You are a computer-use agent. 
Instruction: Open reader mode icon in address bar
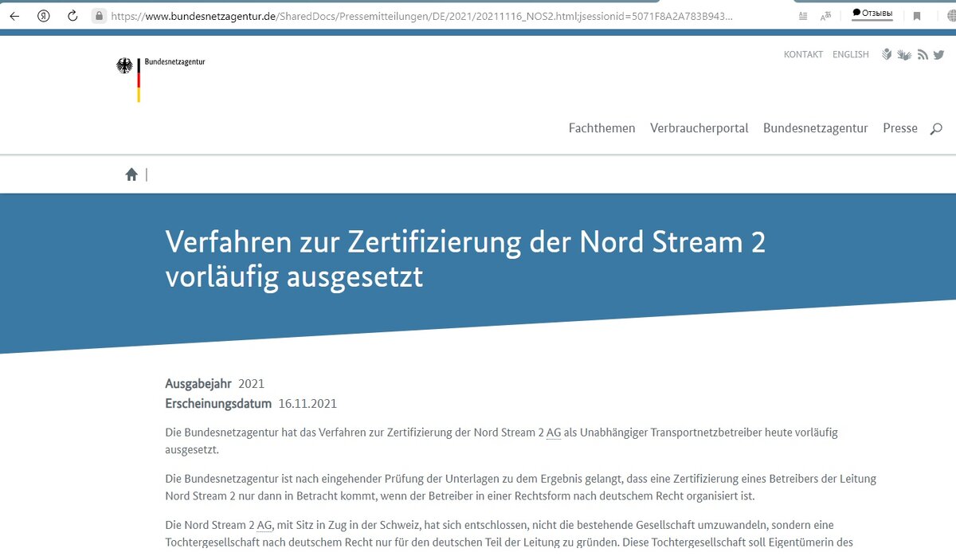[x=803, y=15]
